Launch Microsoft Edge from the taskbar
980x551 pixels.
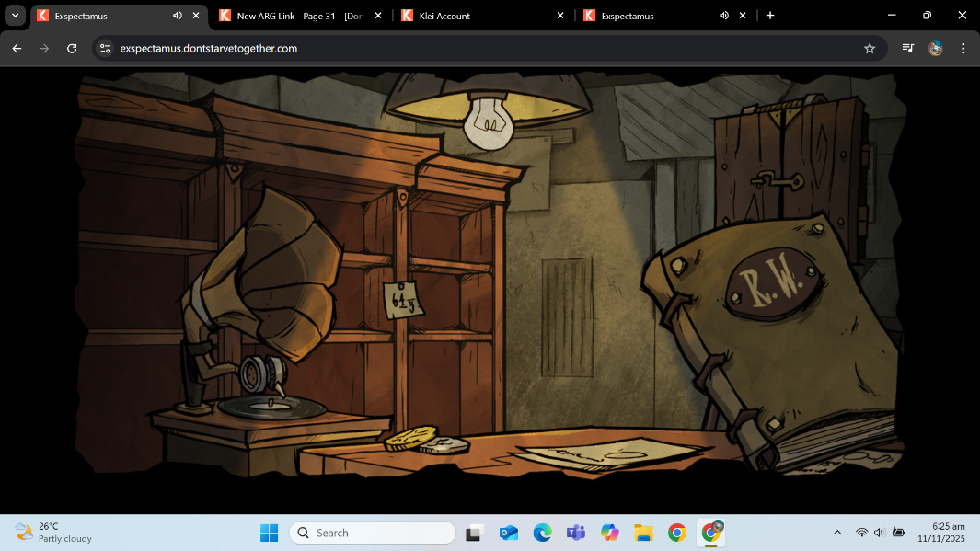(542, 533)
